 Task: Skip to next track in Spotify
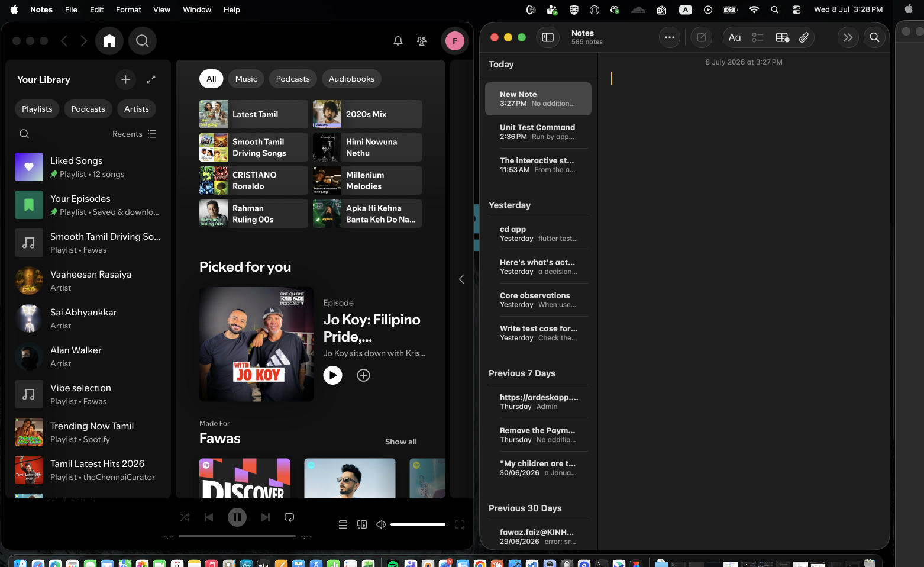click(x=266, y=517)
